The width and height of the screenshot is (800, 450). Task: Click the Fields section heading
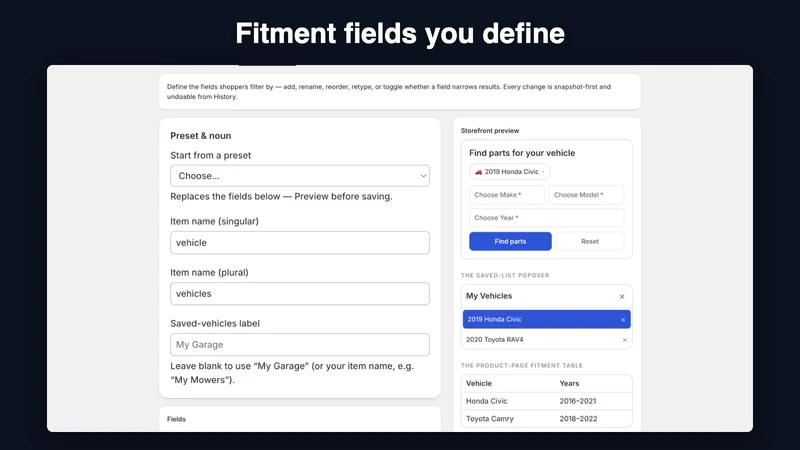pyautogui.click(x=177, y=419)
